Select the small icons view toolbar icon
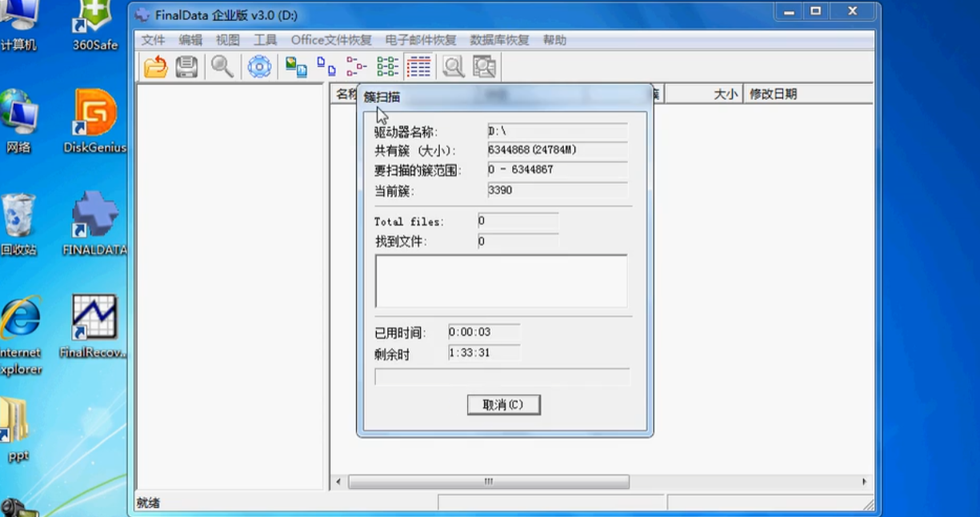Image resolution: width=980 pixels, height=517 pixels. (326, 67)
